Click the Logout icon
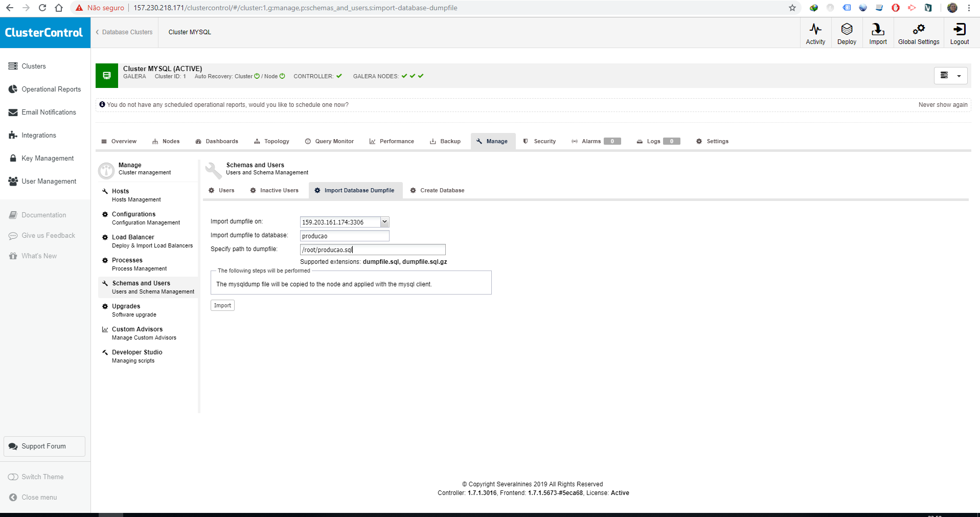Screen dimensions: 980x517 (x=959, y=32)
